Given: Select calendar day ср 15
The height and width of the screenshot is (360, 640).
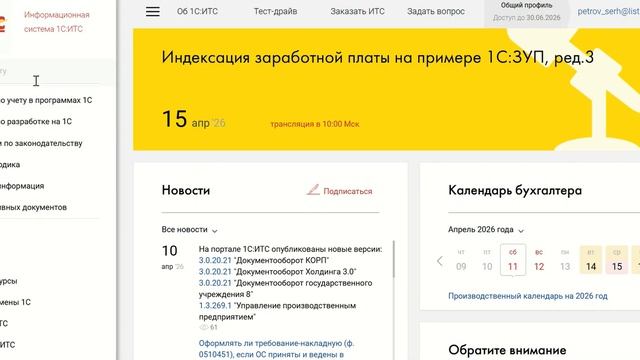Looking at the screenshot, I should (x=617, y=260).
